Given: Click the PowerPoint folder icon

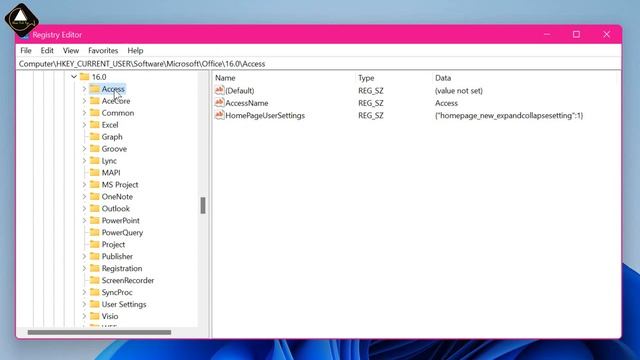Looking at the screenshot, I should [95, 220].
